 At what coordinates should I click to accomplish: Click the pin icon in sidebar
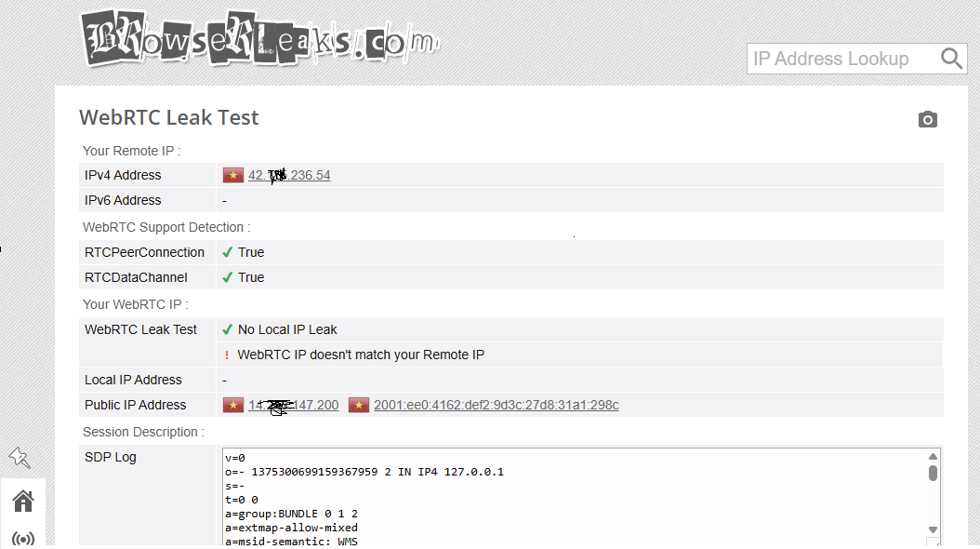19,457
